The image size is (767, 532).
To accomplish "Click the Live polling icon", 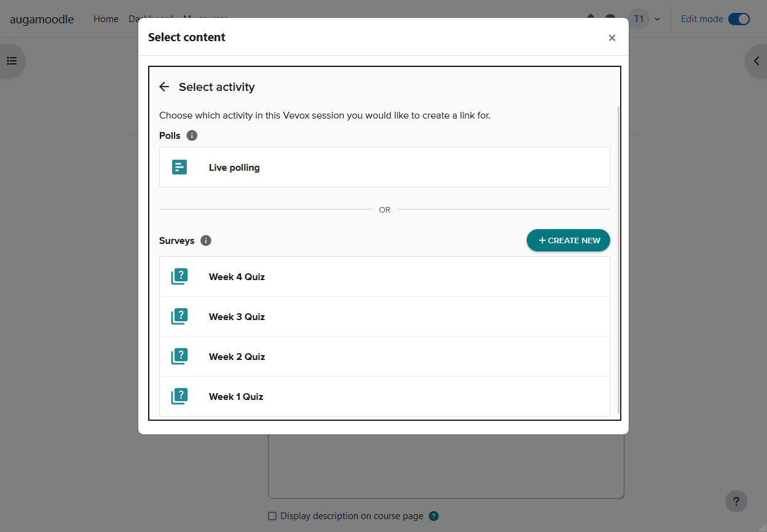I will pyautogui.click(x=179, y=167).
